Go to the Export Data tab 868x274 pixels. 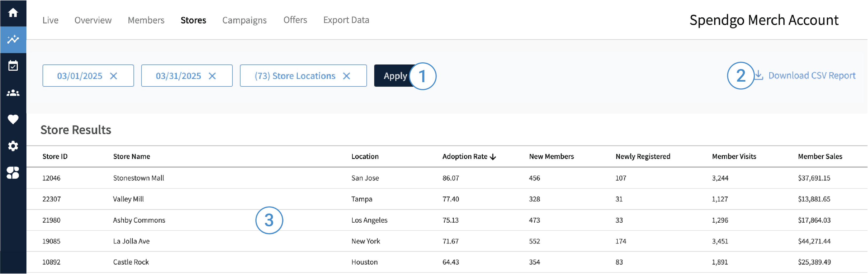click(346, 20)
